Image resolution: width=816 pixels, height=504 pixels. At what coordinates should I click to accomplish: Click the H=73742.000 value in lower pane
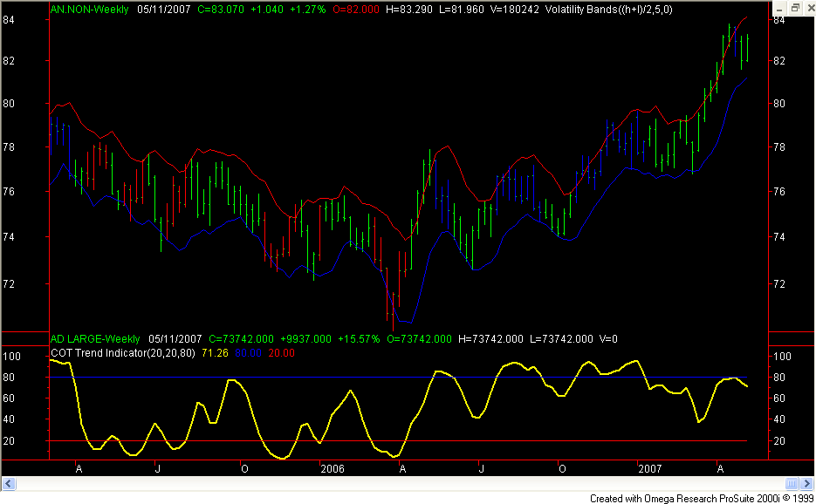coord(490,339)
